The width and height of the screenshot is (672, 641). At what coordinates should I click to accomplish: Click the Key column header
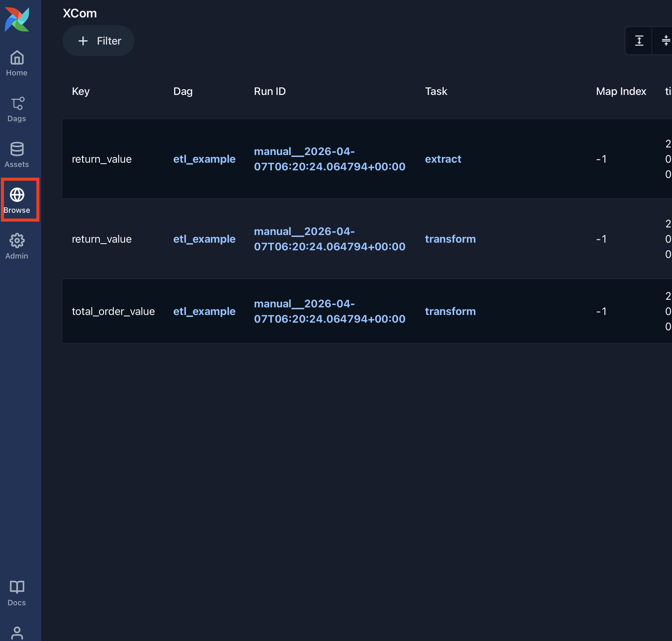point(81,91)
